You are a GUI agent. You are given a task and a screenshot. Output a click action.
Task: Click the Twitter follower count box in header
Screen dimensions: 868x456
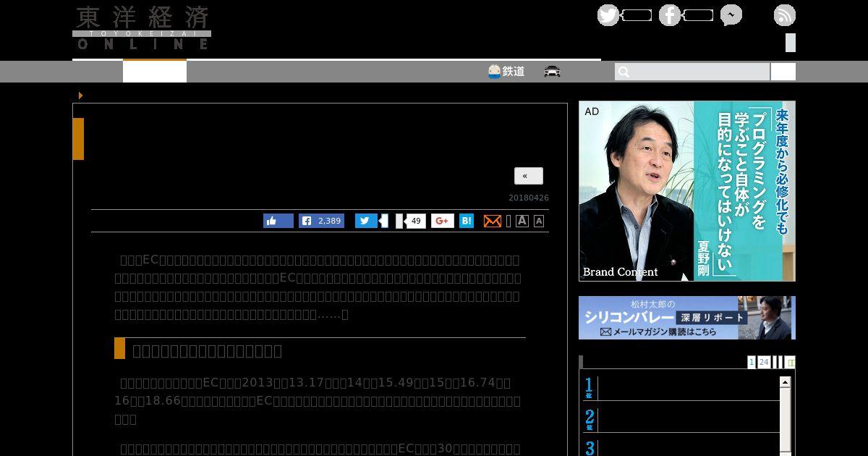(637, 15)
